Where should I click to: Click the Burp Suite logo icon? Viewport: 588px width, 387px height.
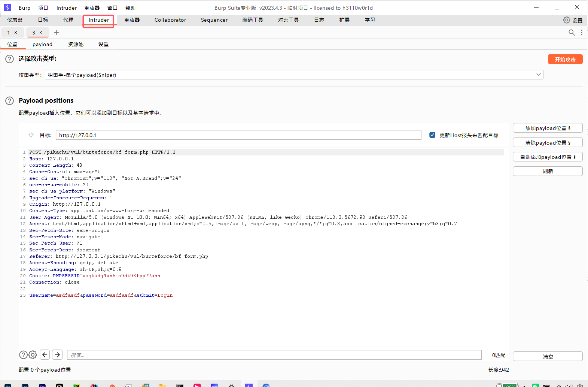pos(7,7)
